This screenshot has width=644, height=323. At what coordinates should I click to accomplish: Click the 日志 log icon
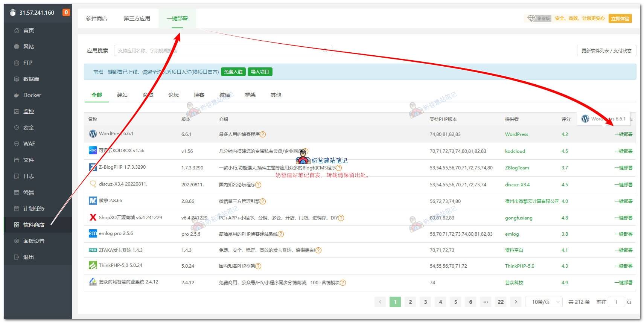17,176
